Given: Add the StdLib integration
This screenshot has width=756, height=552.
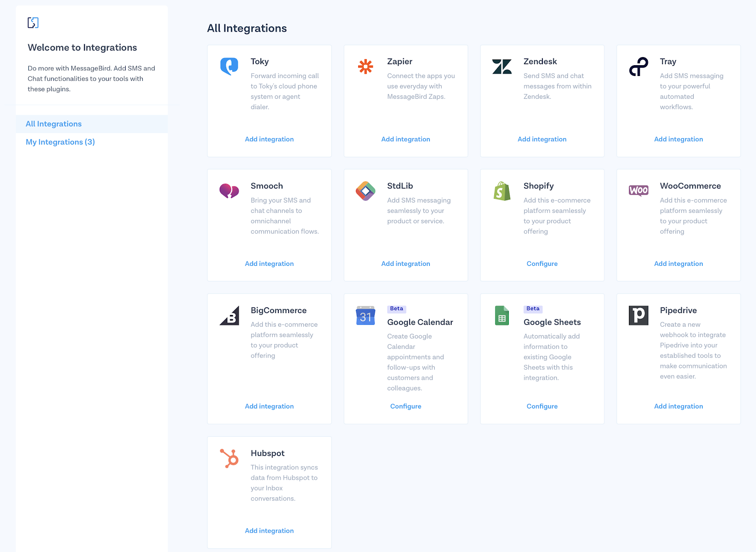Looking at the screenshot, I should point(405,263).
